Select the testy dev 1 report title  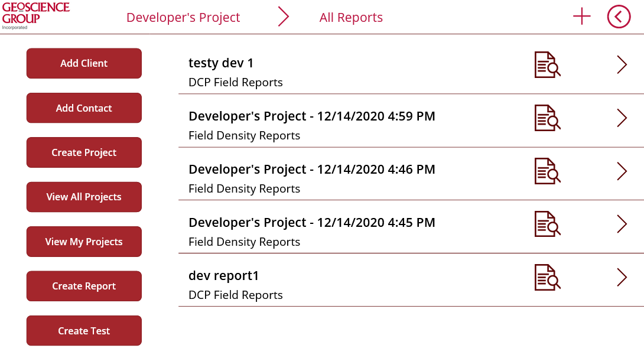tap(221, 63)
